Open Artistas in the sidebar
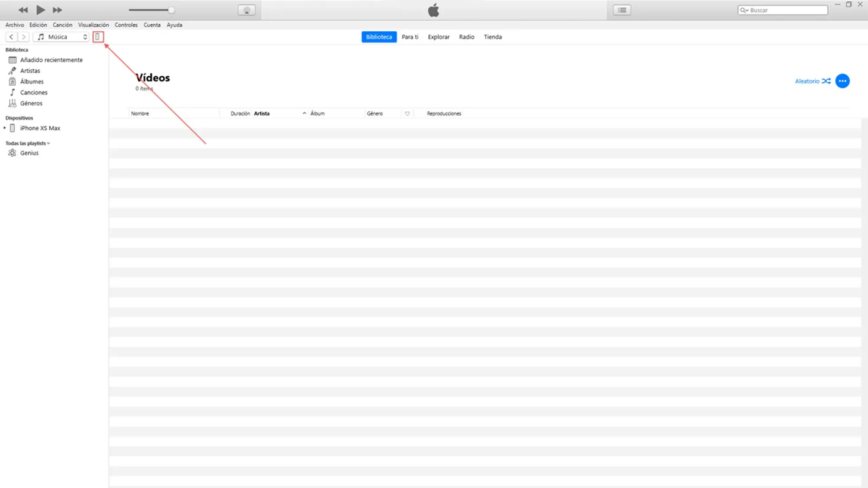This screenshot has width=868, height=488. [x=30, y=71]
